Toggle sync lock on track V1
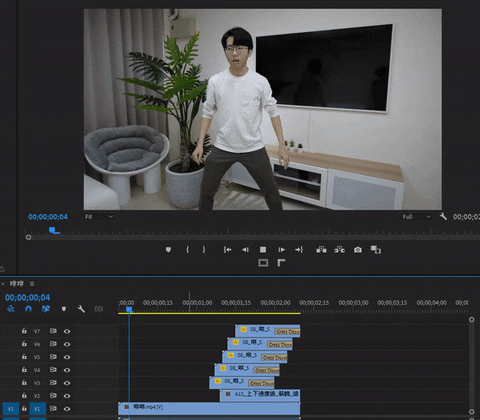Viewport: 480px width, 420px height. (53, 408)
